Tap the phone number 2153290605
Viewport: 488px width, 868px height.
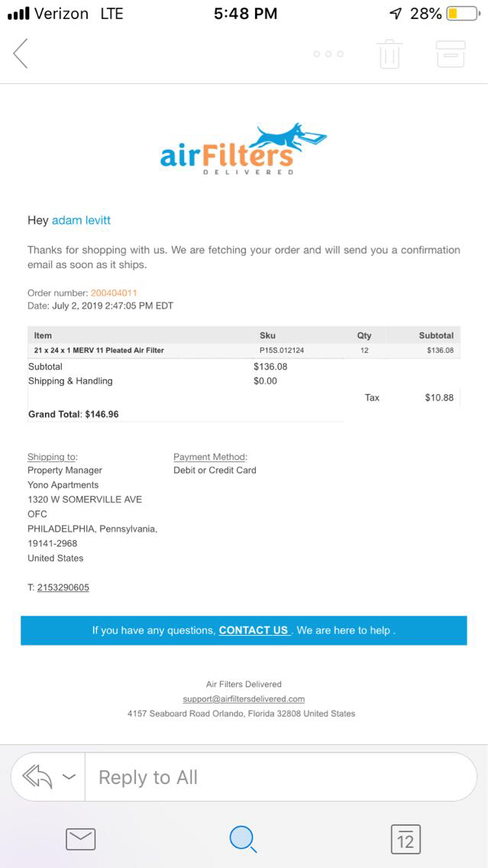tap(63, 588)
